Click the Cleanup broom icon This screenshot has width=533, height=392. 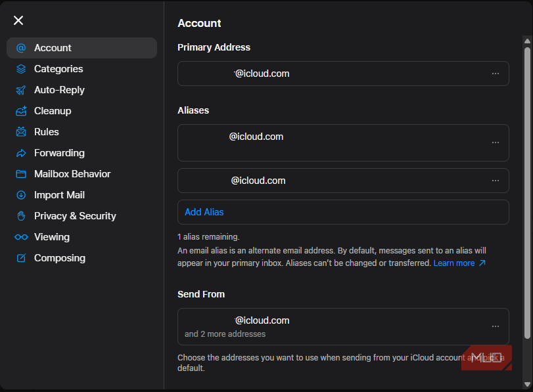tap(20, 110)
